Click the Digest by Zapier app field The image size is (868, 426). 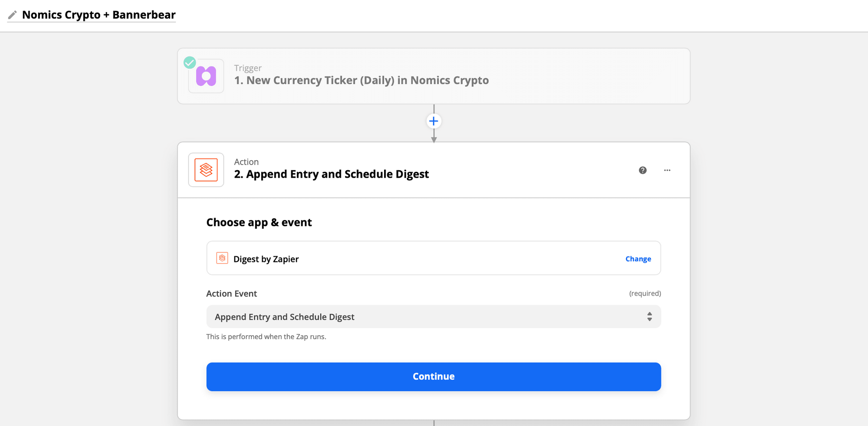434,258
